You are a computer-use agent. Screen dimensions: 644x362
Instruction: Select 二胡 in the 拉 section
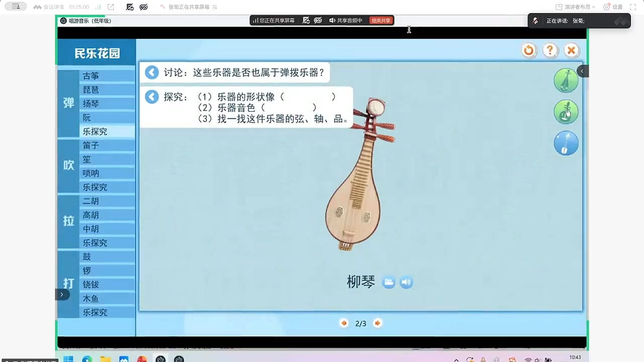107,201
